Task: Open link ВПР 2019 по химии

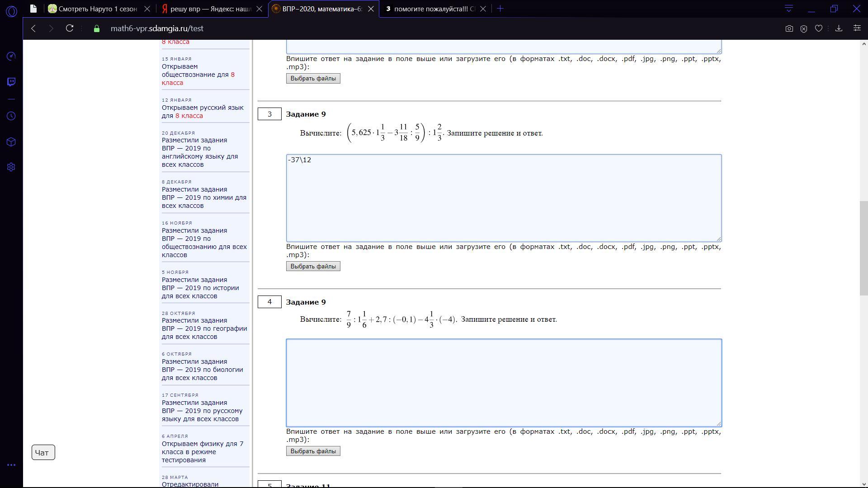Action: point(204,197)
